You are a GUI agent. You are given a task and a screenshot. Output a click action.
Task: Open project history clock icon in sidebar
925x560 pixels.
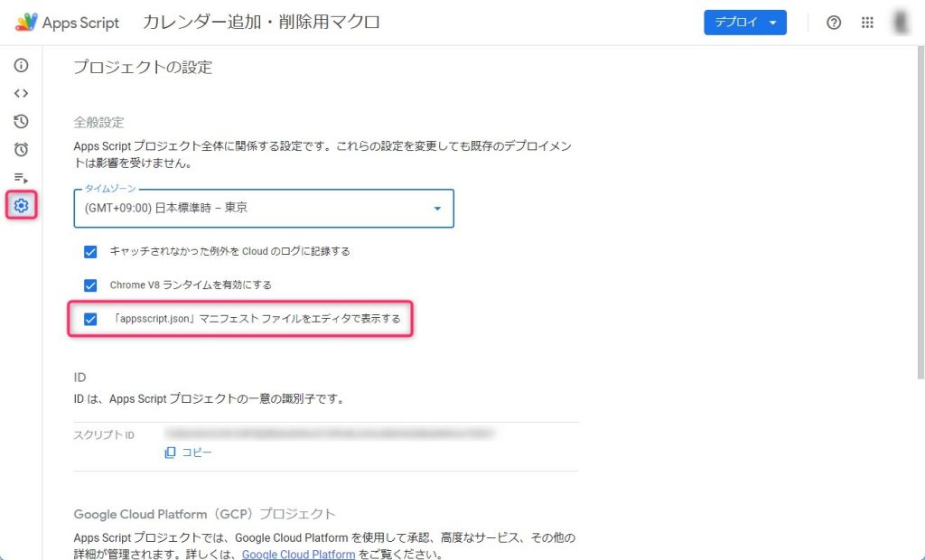pyautogui.click(x=21, y=121)
